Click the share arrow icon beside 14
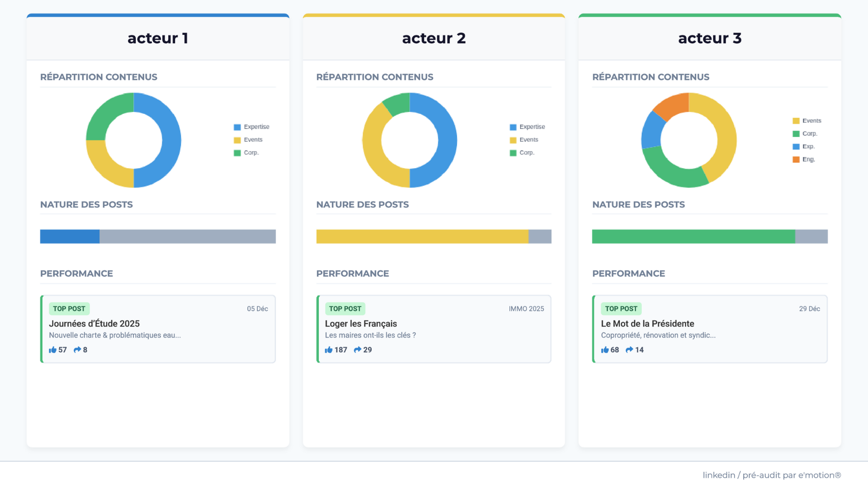The width and height of the screenshot is (868, 488). pyautogui.click(x=629, y=350)
